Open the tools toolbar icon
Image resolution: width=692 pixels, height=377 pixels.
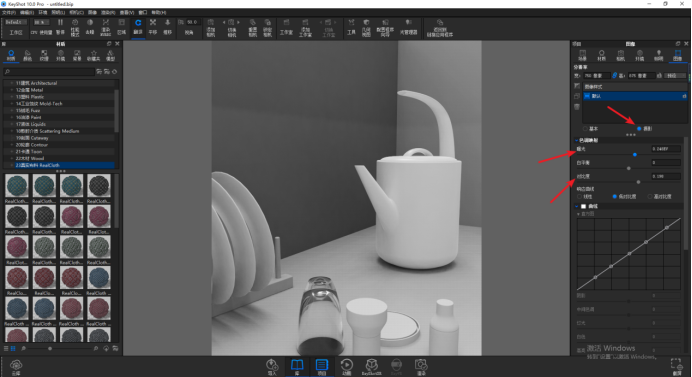pos(351,23)
